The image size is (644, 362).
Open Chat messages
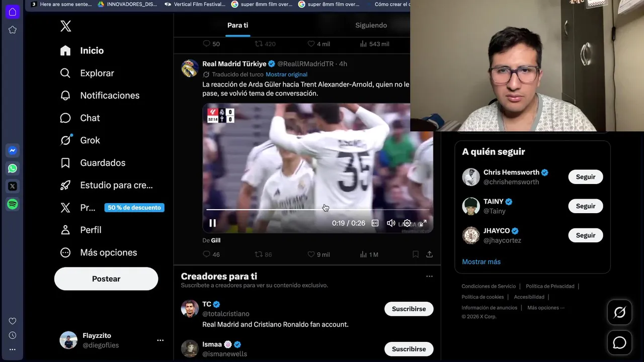point(80,118)
